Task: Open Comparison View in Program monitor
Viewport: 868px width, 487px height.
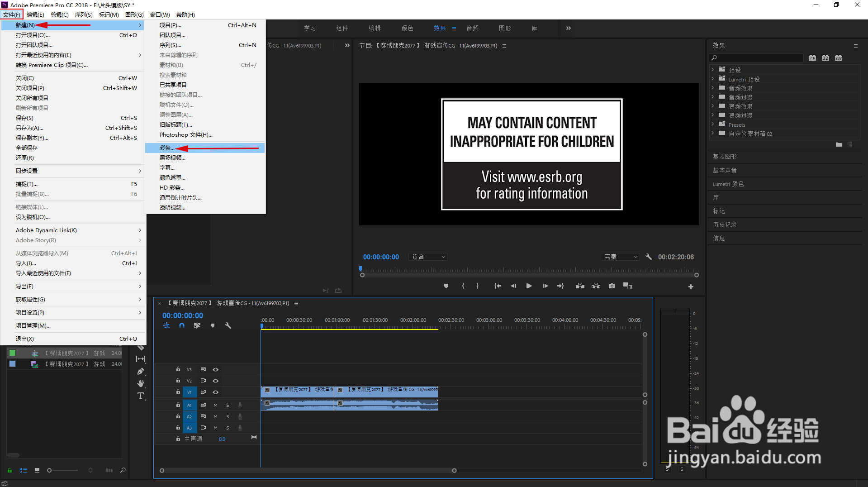Action: pos(628,286)
